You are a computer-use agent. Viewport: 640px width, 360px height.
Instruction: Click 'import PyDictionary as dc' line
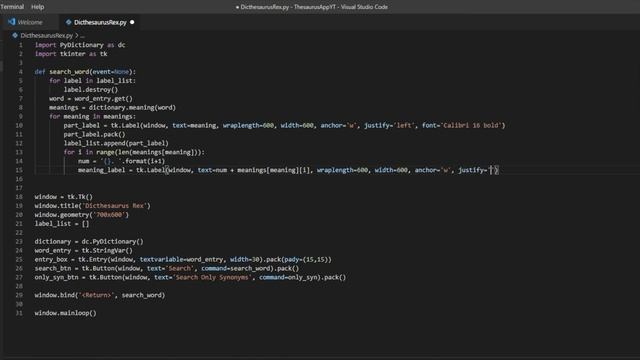click(80, 45)
